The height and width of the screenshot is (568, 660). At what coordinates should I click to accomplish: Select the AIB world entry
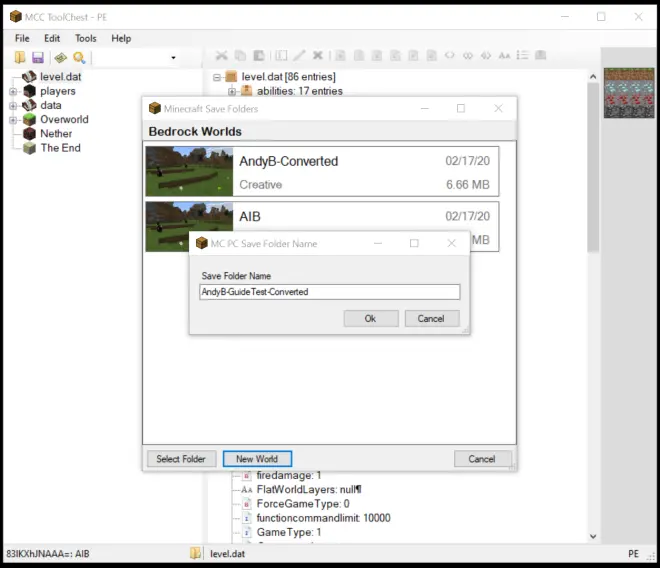[322, 227]
